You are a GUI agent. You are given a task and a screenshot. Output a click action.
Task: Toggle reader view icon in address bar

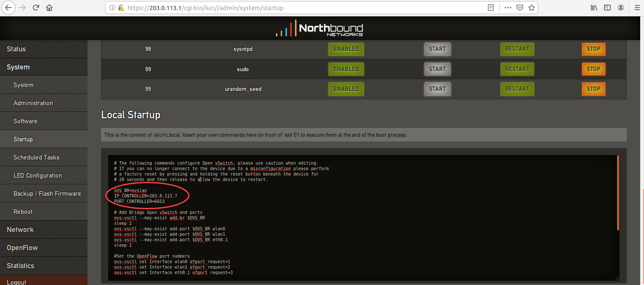click(x=491, y=8)
